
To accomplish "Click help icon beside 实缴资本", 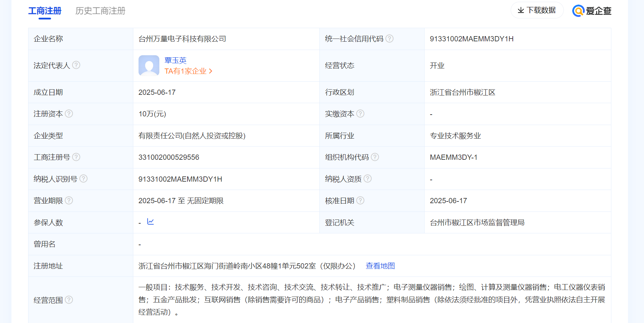I will 360,114.
